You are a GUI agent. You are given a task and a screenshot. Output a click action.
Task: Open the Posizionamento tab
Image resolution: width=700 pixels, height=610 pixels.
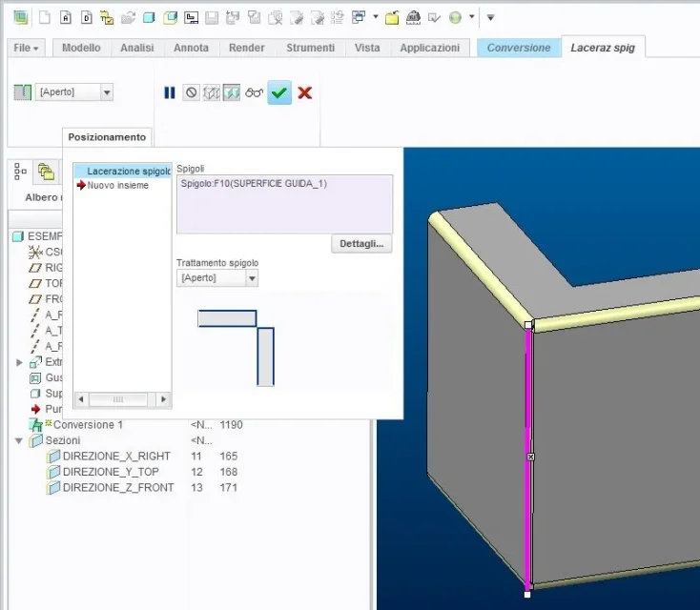107,137
